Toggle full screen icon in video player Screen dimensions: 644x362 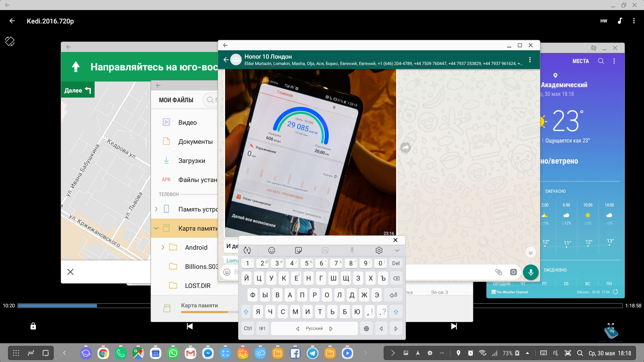click(611, 325)
